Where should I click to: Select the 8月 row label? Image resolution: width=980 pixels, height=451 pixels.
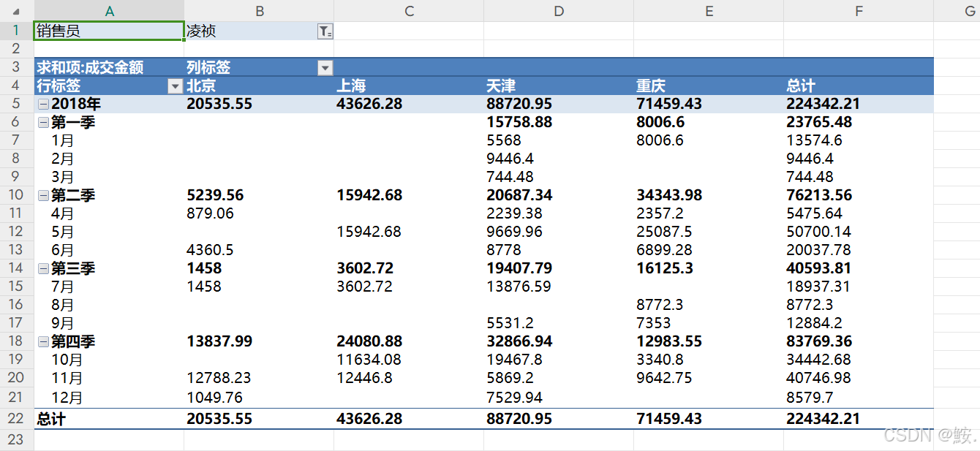tap(62, 306)
